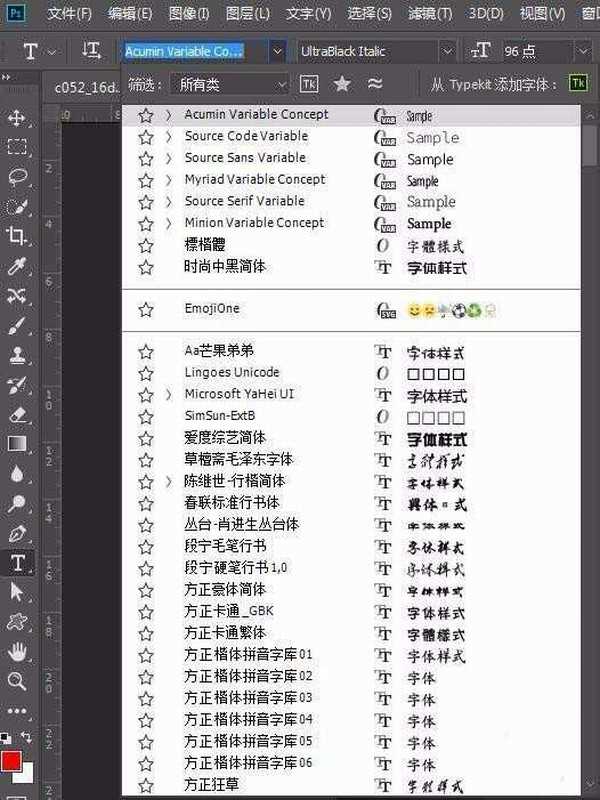Select the Lasso tool
The height and width of the screenshot is (800, 600).
coord(17,177)
